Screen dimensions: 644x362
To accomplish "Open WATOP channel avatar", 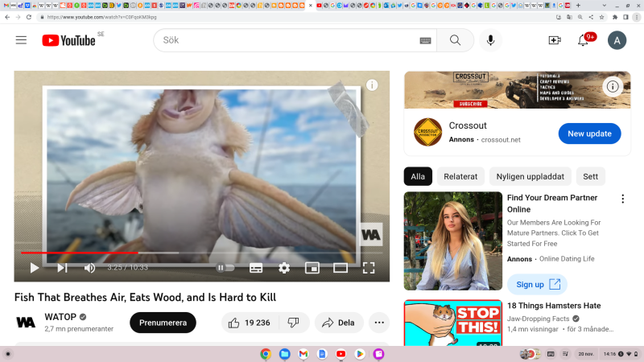I will coord(26,323).
